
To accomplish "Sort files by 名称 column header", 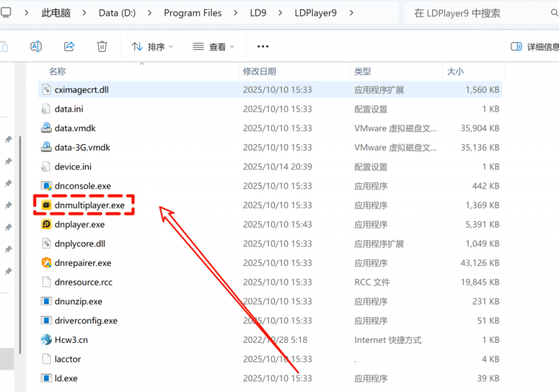I will pos(58,71).
